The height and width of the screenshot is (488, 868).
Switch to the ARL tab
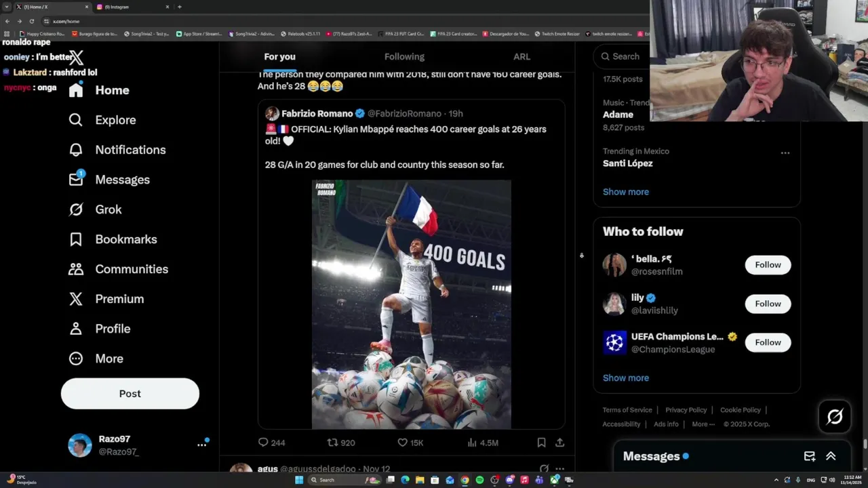coord(521,57)
